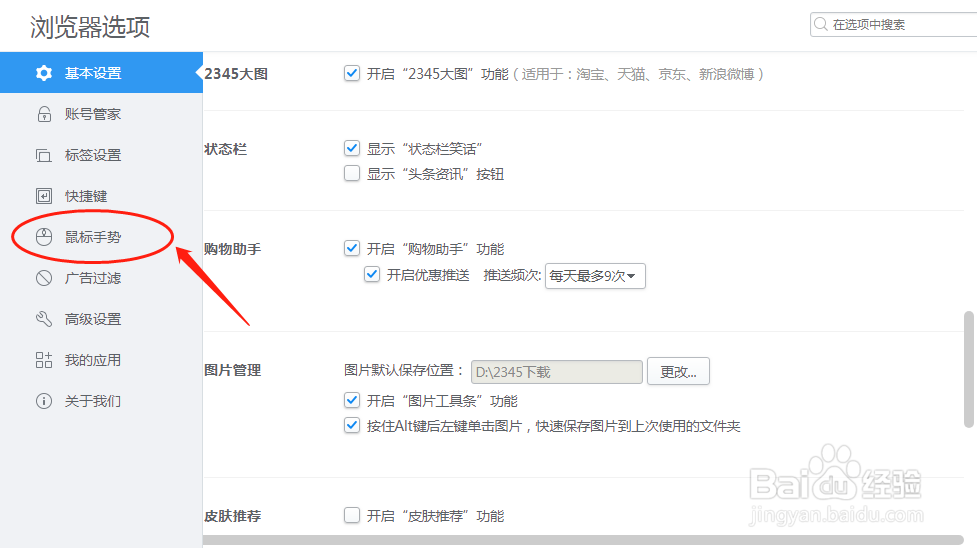Enable 显示“头条资讯”按钮 checkbox

352,173
